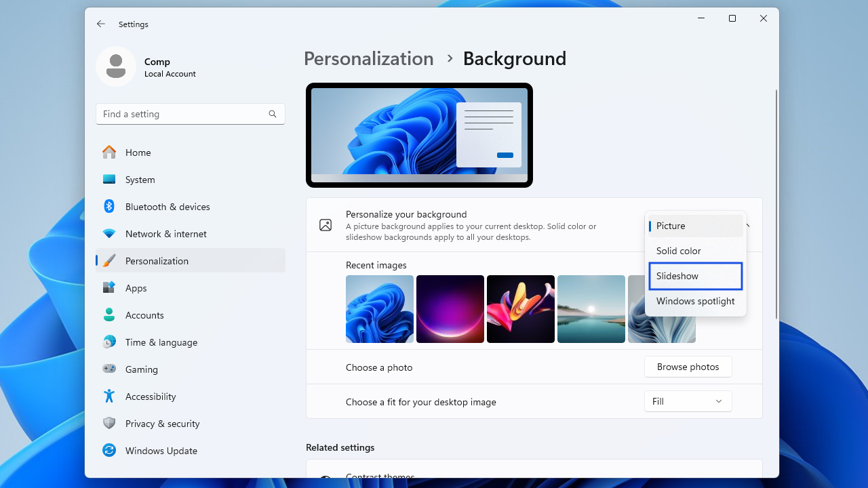The width and height of the screenshot is (868, 488).
Task: Open the System settings page
Action: click(x=191, y=180)
